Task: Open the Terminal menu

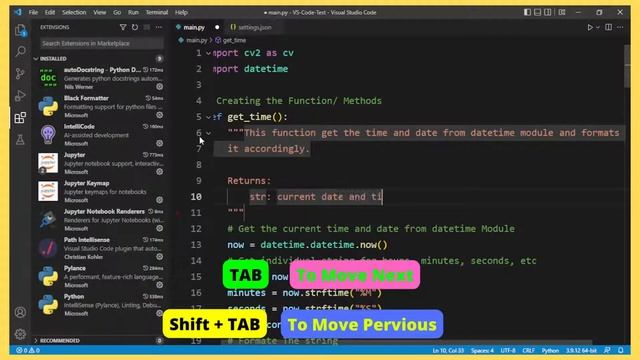Action: [x=157, y=12]
